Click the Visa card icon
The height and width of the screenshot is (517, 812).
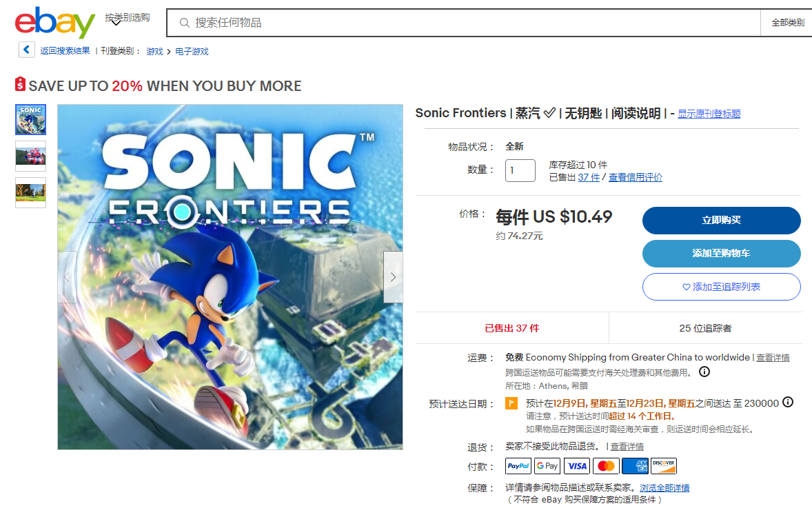coord(577,466)
